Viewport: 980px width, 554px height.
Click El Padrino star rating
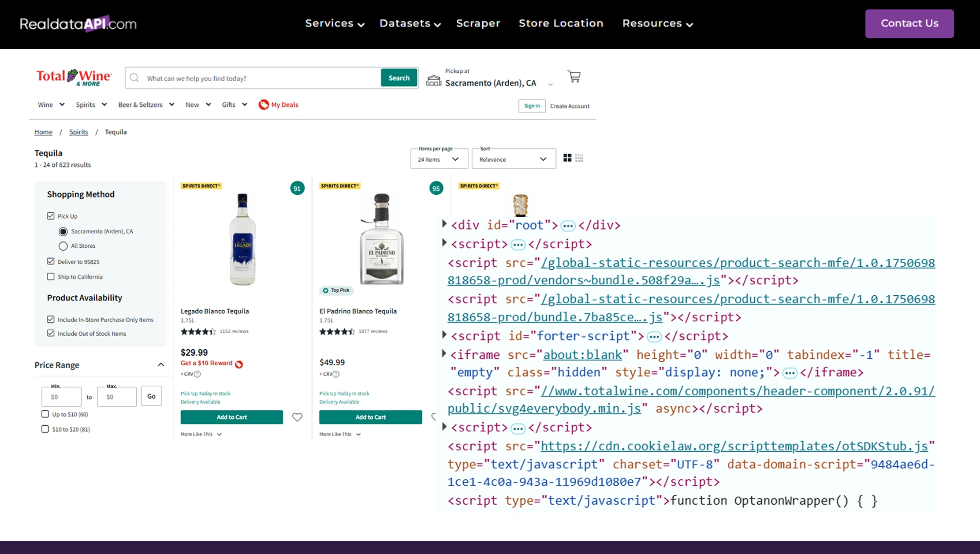(337, 331)
